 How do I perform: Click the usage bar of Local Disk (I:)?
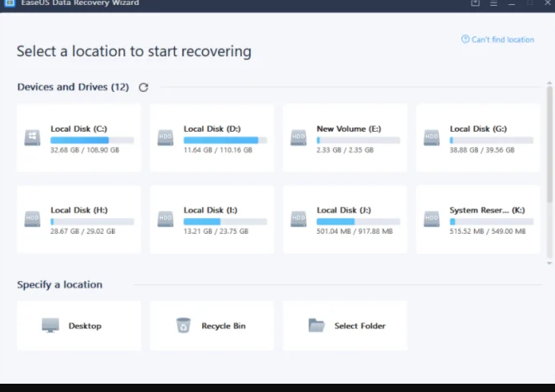tap(225, 221)
